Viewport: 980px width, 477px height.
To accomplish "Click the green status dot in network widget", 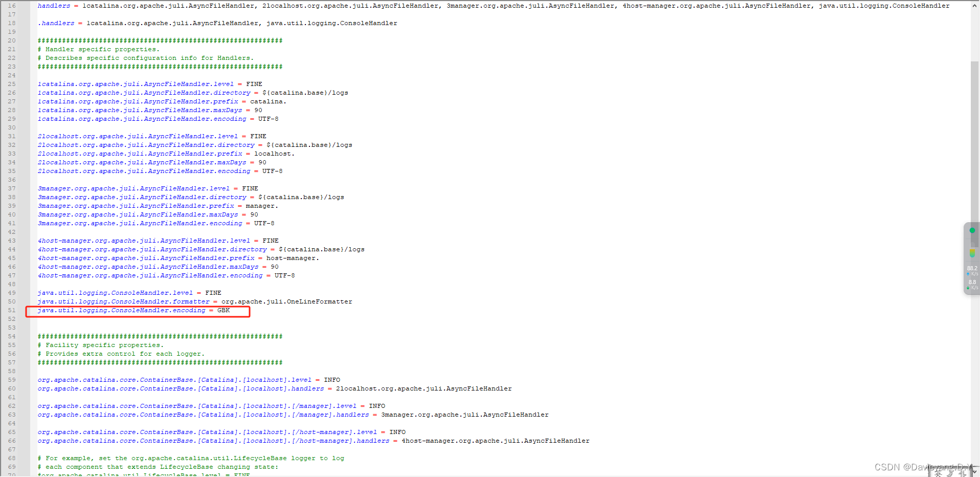I will click(x=972, y=230).
